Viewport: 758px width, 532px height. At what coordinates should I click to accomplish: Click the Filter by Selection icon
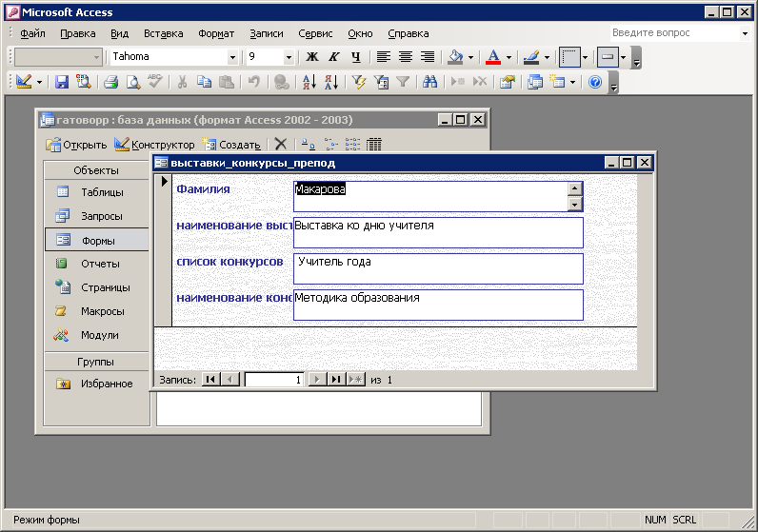click(x=359, y=82)
